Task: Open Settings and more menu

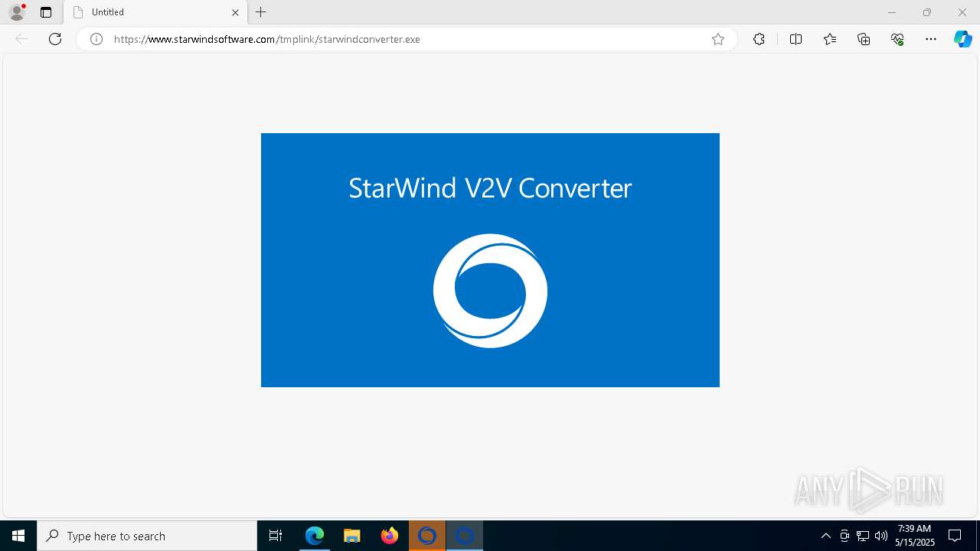Action: (x=931, y=39)
